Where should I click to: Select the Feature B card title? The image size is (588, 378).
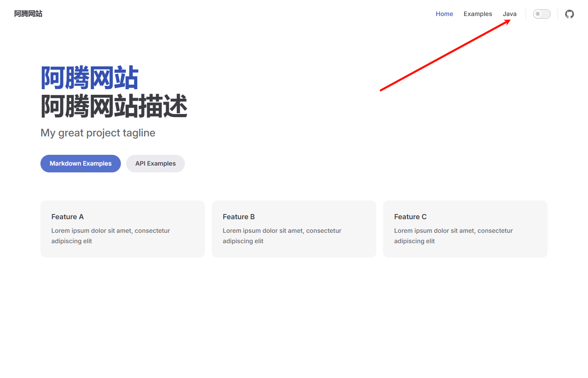[x=239, y=217]
